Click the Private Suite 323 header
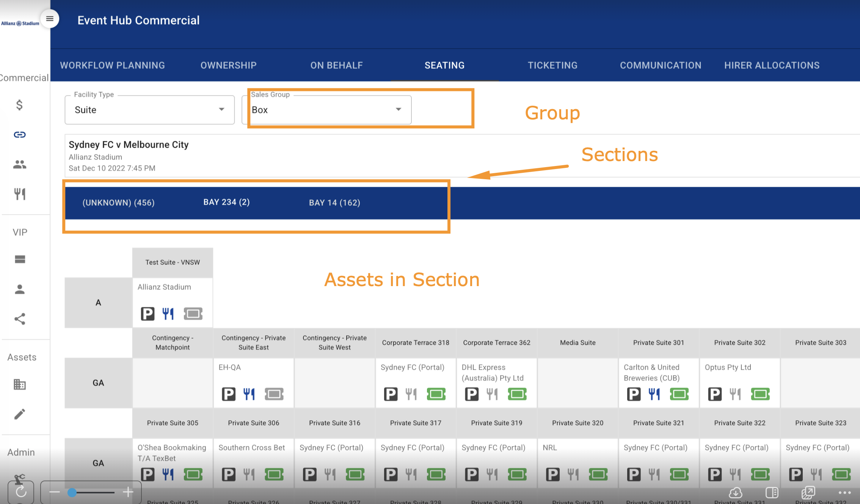Image resolution: width=860 pixels, height=504 pixels. click(x=821, y=423)
